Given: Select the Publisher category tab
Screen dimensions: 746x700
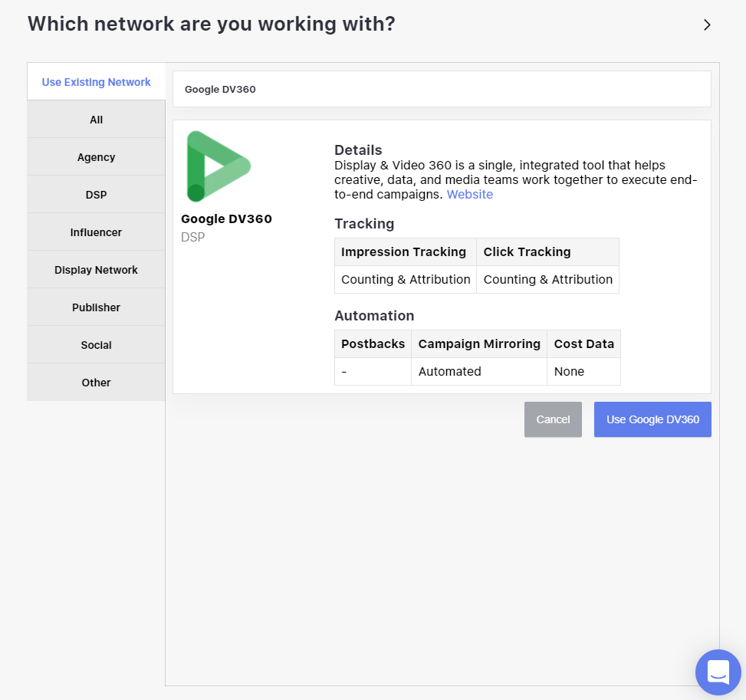Looking at the screenshot, I should tap(96, 307).
